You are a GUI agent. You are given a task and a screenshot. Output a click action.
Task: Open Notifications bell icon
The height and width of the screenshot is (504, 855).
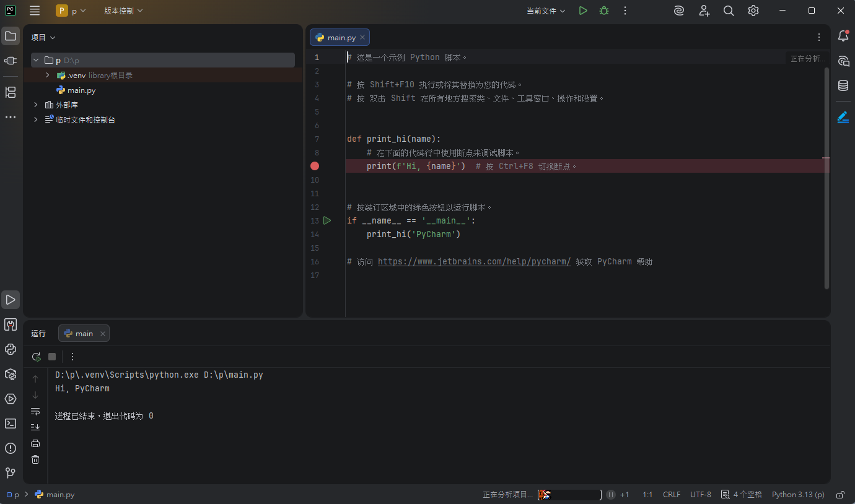tap(843, 36)
